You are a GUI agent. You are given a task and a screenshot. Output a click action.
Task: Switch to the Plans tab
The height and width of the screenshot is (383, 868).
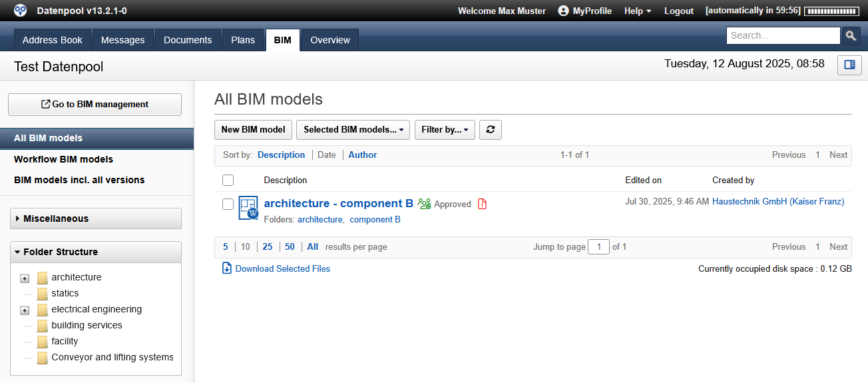click(x=243, y=40)
